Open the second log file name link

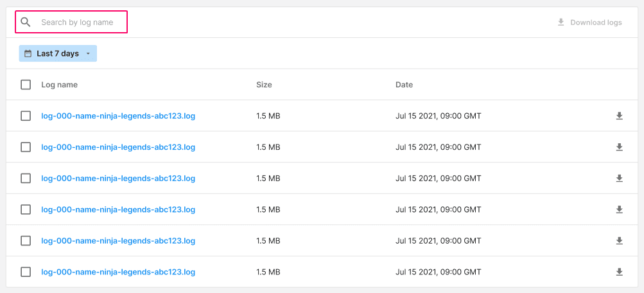[118, 147]
